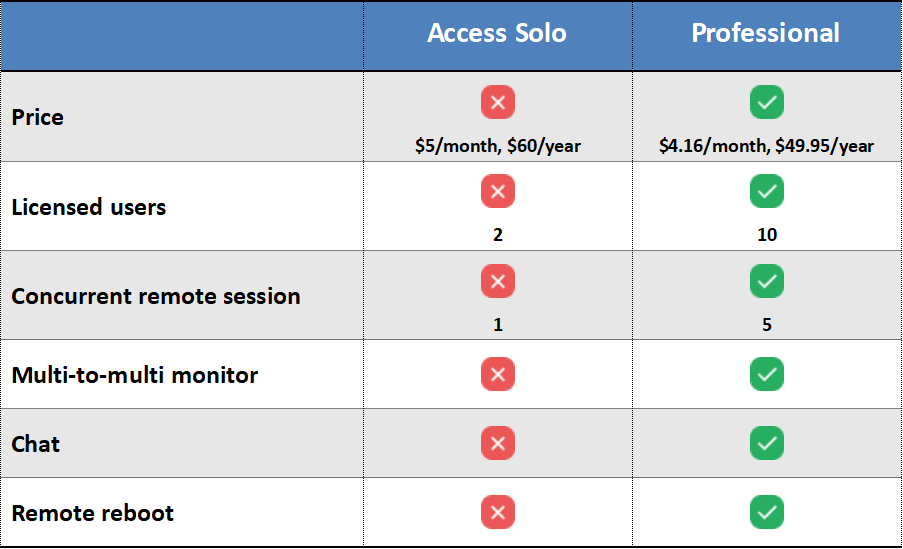Click the Remote reboot row label
903x549 pixels.
click(93, 513)
